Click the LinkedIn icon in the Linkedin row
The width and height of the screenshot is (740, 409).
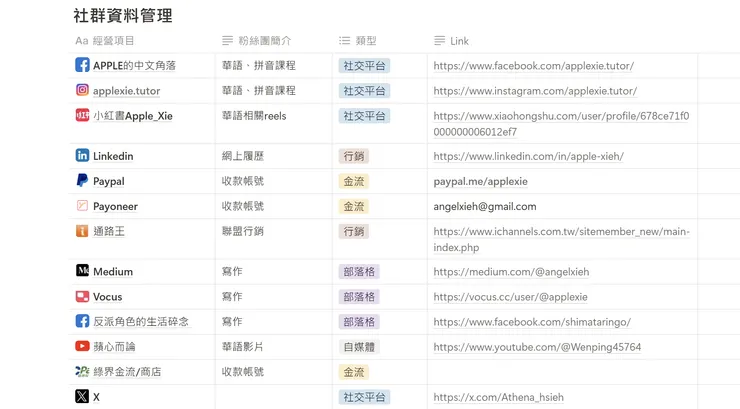[82, 155]
